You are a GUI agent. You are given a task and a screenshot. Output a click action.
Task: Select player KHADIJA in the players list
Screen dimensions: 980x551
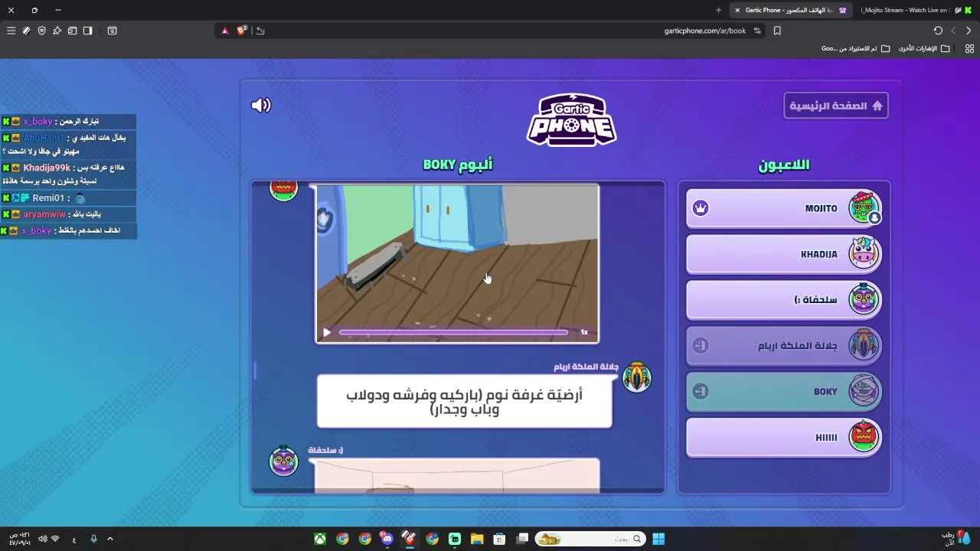784,254
